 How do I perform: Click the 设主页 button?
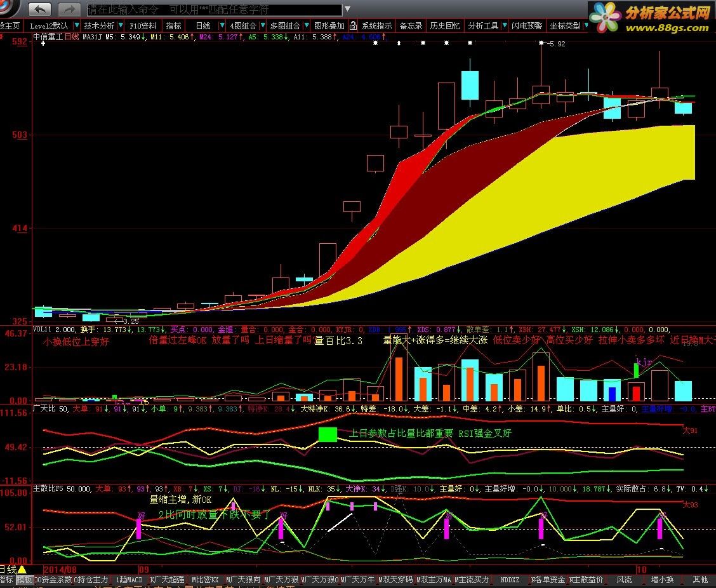pos(10,26)
